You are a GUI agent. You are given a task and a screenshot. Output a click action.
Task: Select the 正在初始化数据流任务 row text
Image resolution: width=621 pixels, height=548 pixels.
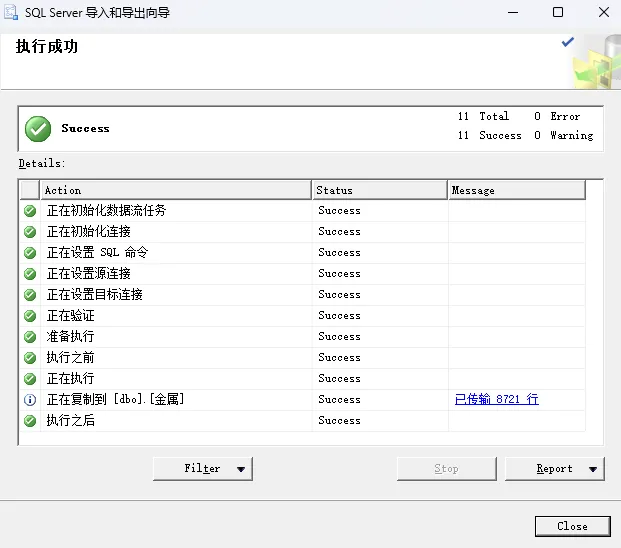click(107, 210)
